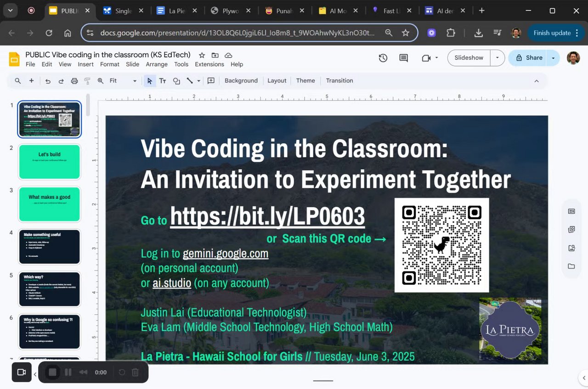Click the folder icon in right side panel
This screenshot has height=389, width=588.
[571, 266]
